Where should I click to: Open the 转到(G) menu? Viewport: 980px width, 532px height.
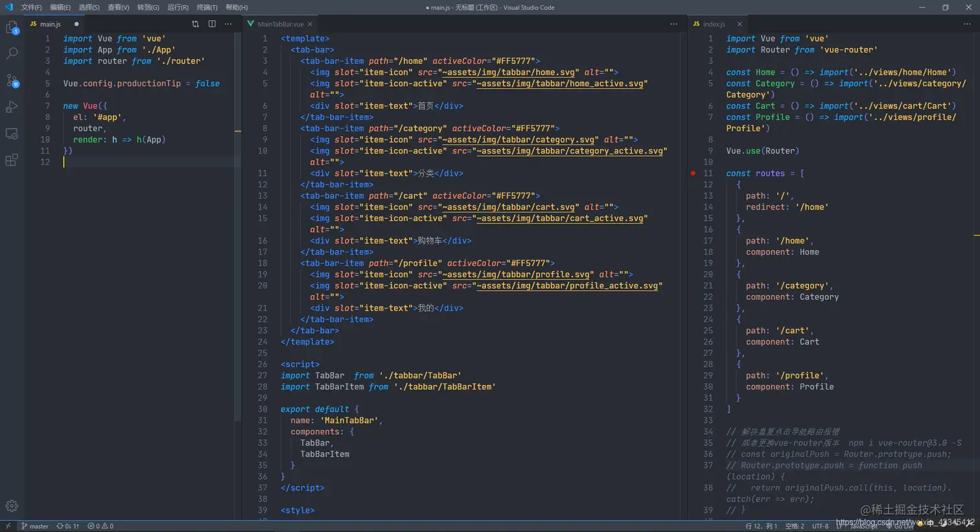pos(148,7)
